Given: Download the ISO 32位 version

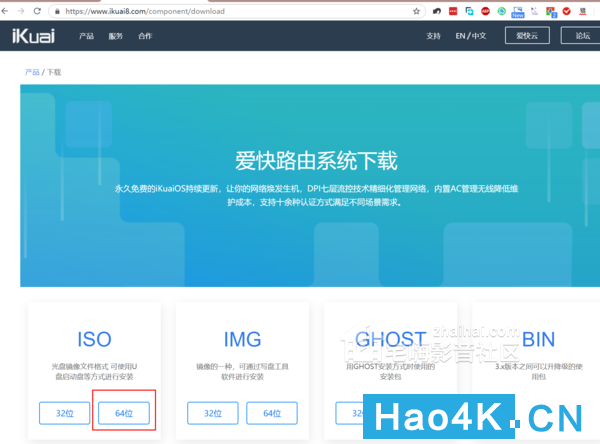Looking at the screenshot, I should click(65, 413).
